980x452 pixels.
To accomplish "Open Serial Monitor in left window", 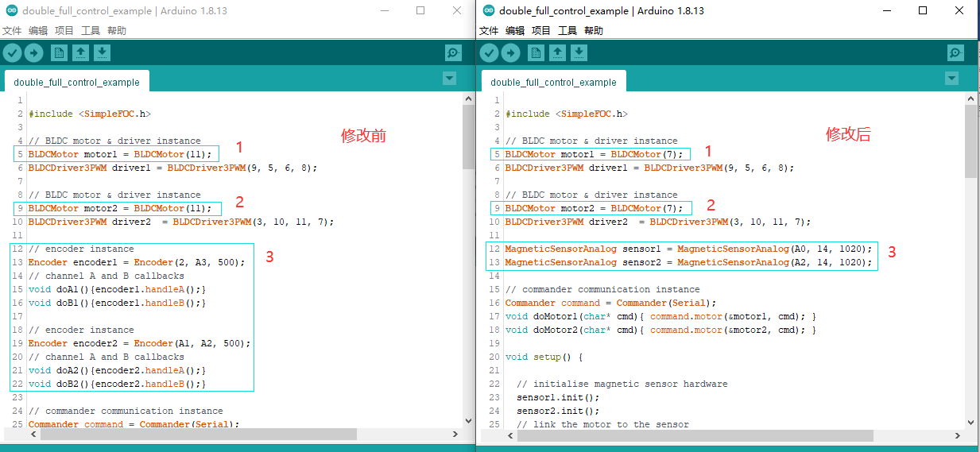I will tap(453, 53).
